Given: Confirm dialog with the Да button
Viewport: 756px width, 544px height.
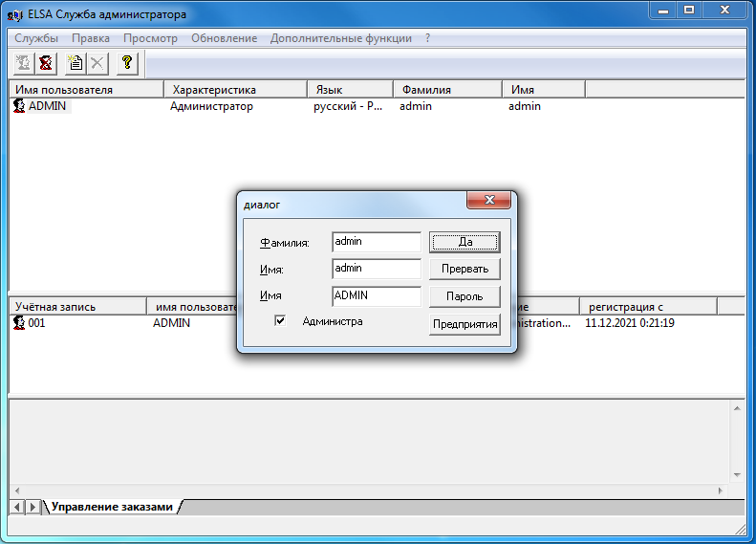Looking at the screenshot, I should [464, 242].
